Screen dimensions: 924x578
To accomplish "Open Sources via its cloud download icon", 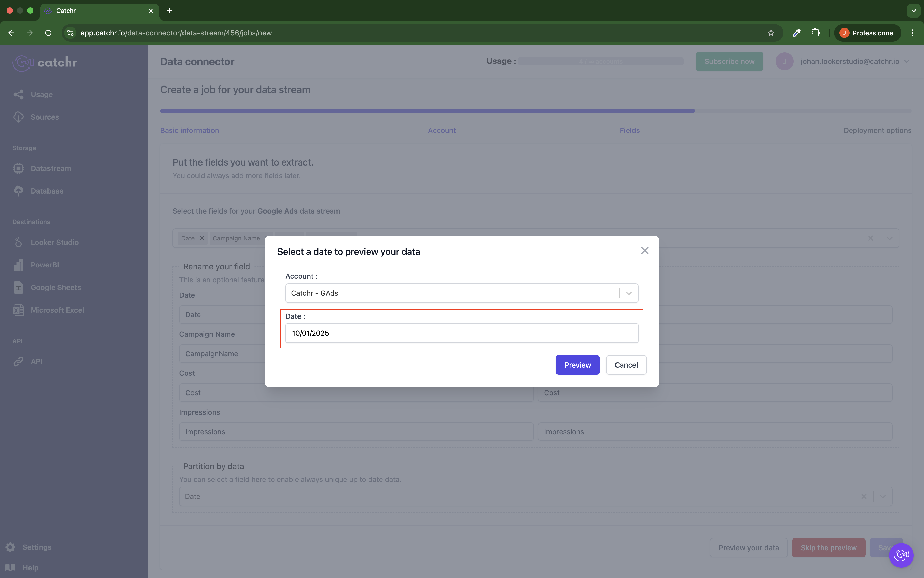I will coord(18,117).
